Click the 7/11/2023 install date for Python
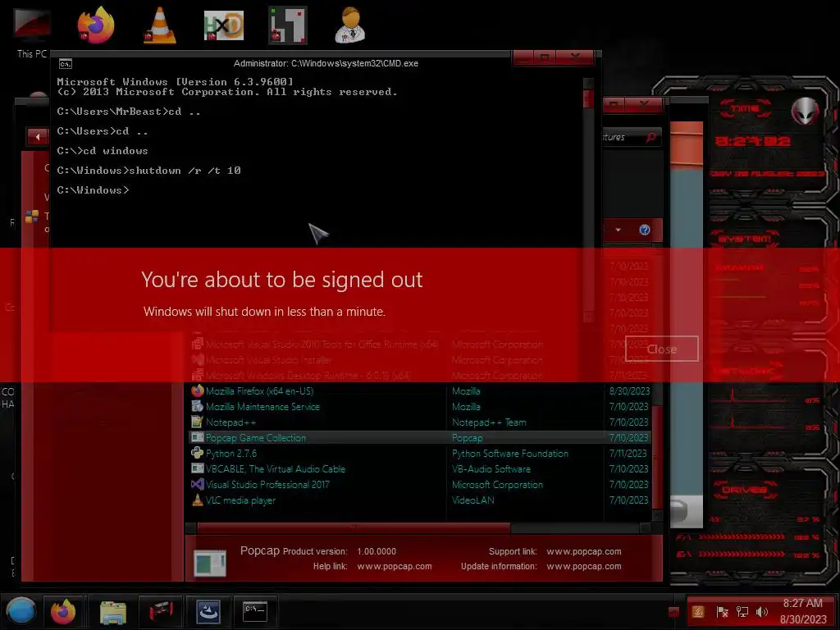The width and height of the screenshot is (840, 630). [628, 453]
